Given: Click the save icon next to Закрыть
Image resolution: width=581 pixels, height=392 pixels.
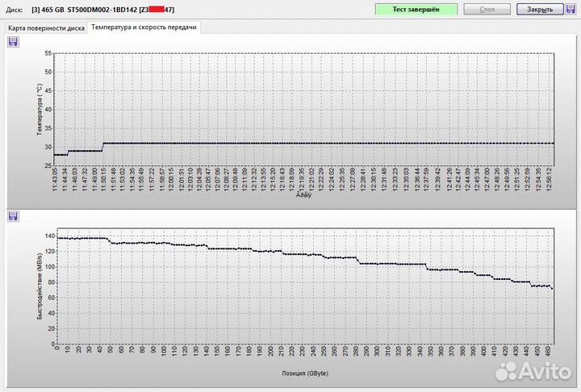Looking at the screenshot, I should pos(571,10).
